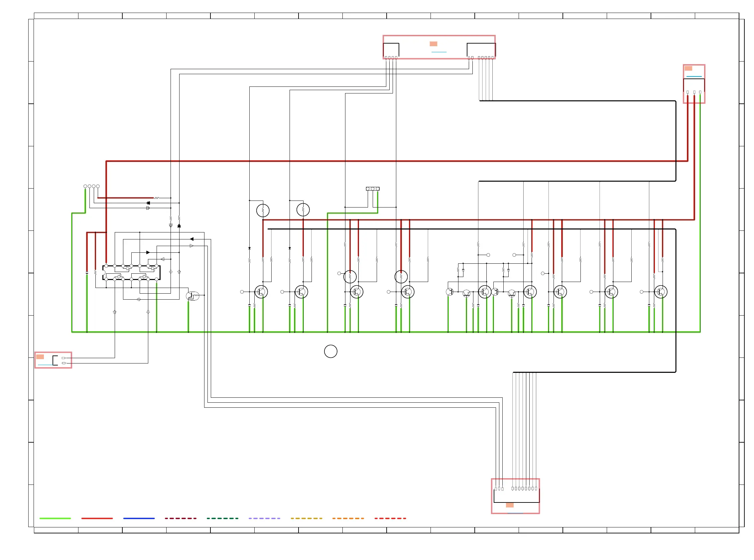This screenshot has width=754, height=560.
Task: Select the pink-outlined connector block at top center
Action: [439, 47]
